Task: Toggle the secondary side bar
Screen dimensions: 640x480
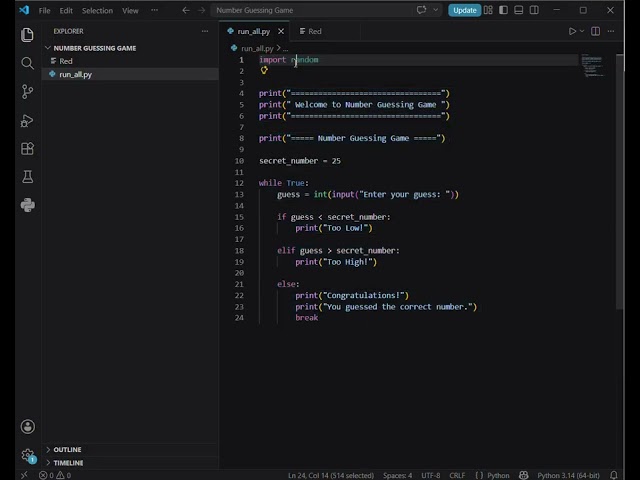Action: [x=534, y=10]
